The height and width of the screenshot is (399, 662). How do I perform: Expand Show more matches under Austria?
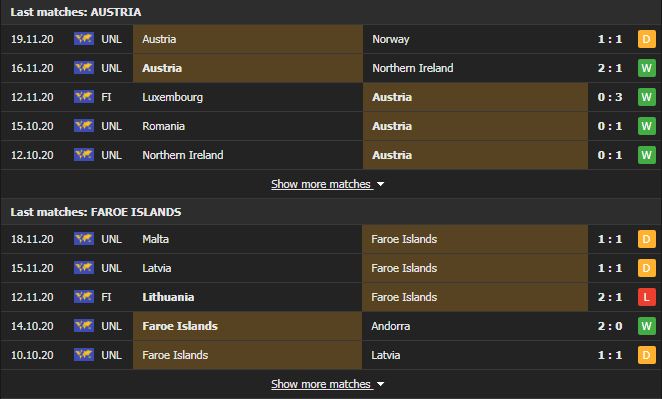[321, 184]
